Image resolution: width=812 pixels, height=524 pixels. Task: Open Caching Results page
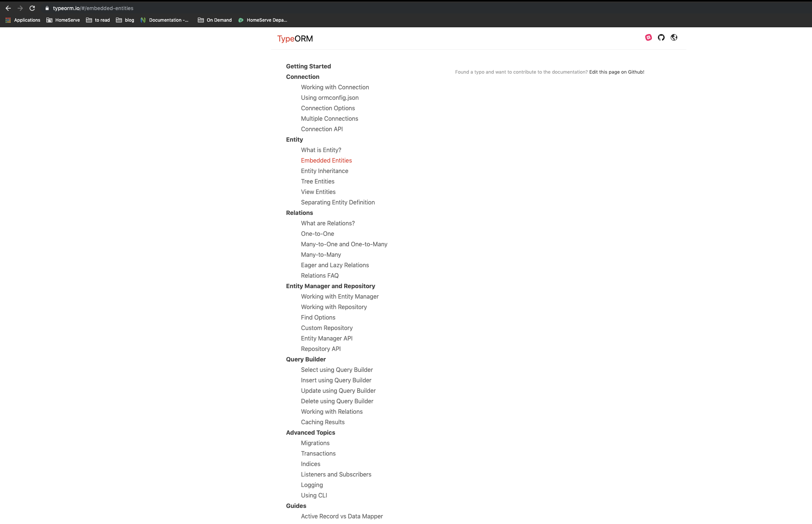(x=323, y=422)
